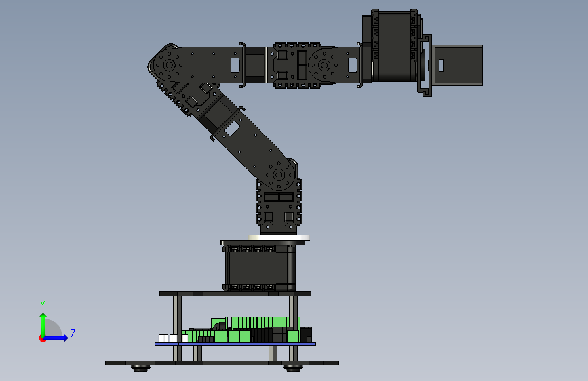Select the vertical shoulder servo bracket above the turntable
Screen dimensions: 588x381
[x=279, y=207]
